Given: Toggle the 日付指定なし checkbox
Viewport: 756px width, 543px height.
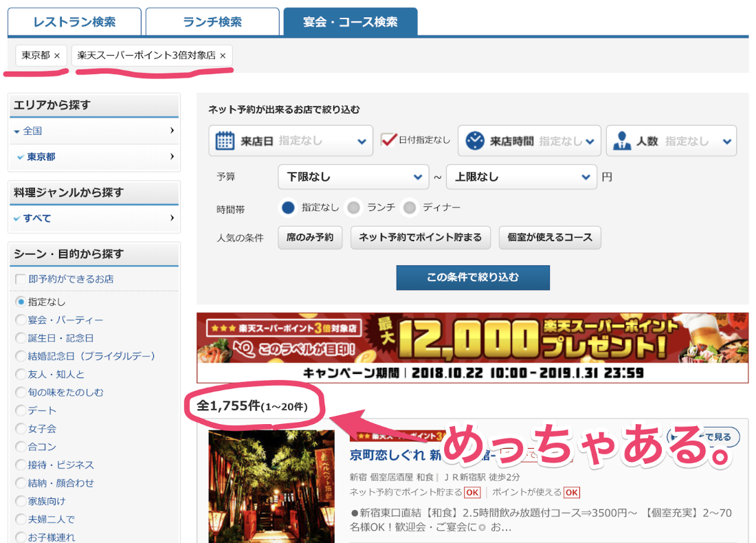Looking at the screenshot, I should click(x=388, y=140).
